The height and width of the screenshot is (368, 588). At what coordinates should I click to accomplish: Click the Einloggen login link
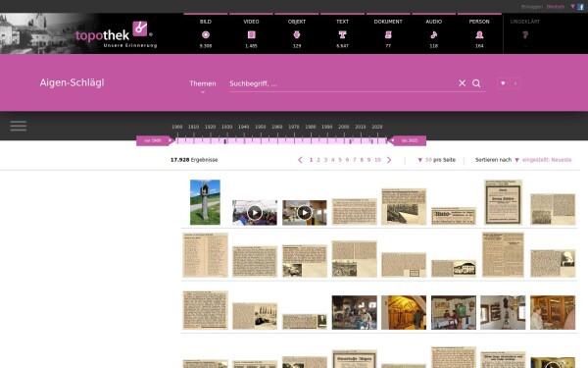click(532, 7)
